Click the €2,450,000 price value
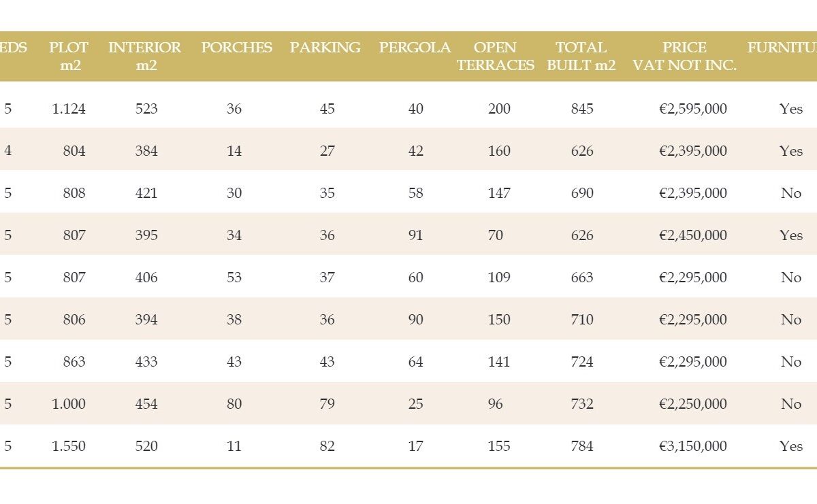Screen dimensions: 817x504 click(693, 235)
